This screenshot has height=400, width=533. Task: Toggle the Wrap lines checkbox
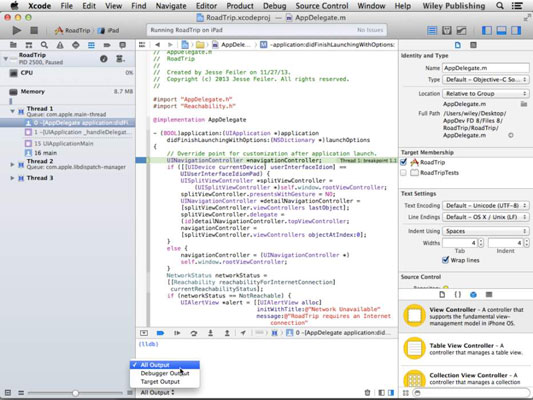click(x=446, y=260)
